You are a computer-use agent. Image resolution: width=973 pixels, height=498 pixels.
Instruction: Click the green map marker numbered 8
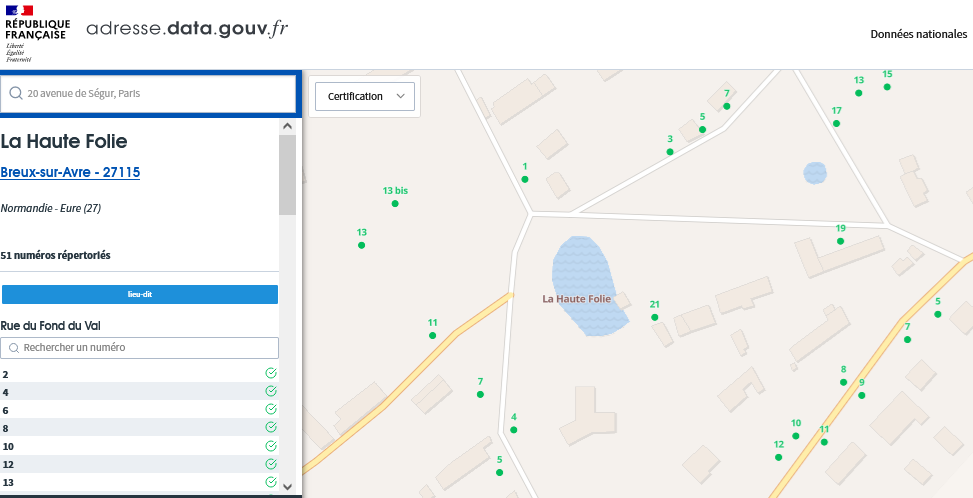coord(843,382)
